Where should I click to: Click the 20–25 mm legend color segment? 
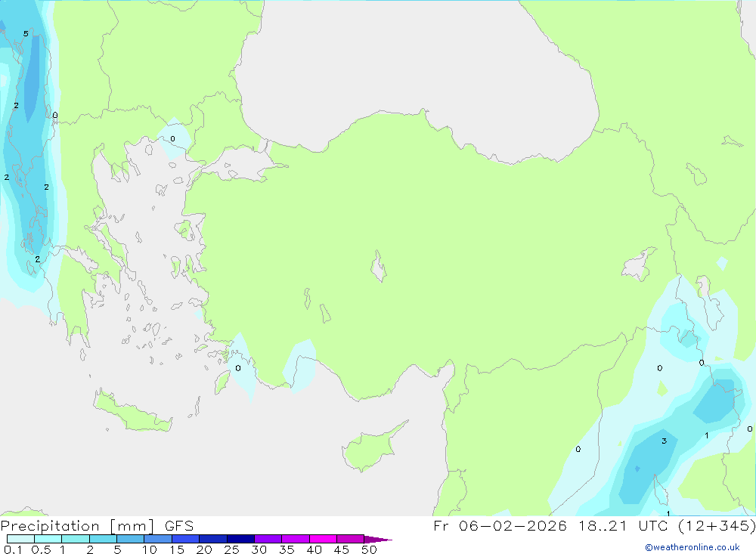point(213,539)
